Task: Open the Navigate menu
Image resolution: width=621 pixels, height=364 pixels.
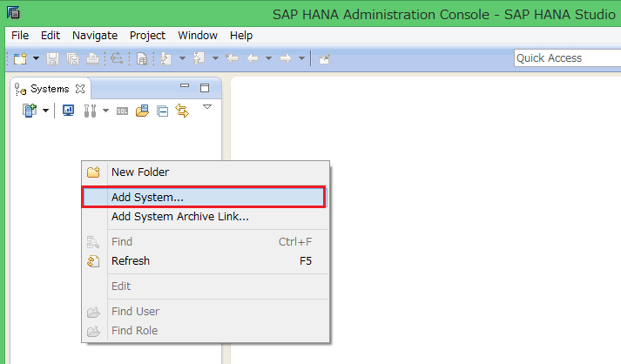Action: point(95,36)
